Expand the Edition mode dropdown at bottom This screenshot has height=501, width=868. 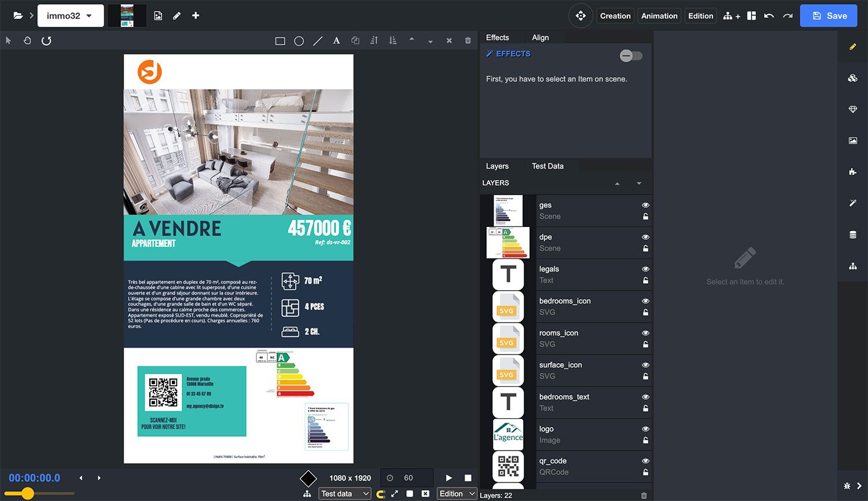pos(457,493)
